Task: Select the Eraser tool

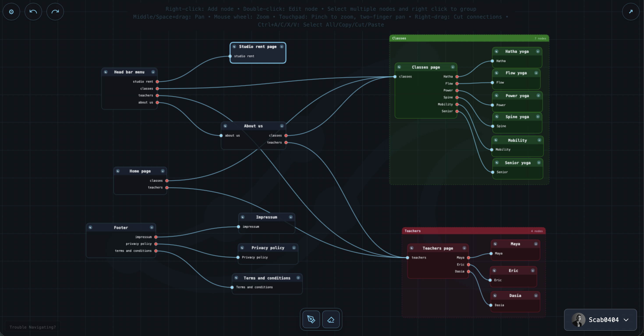Action: click(x=331, y=320)
